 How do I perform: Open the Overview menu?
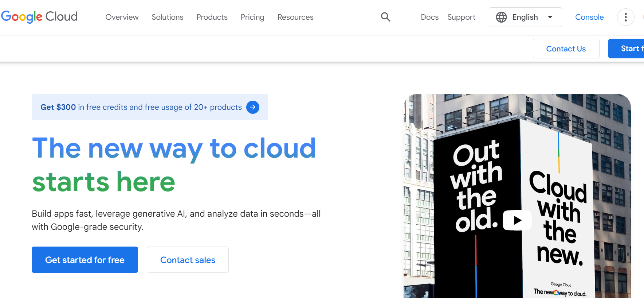click(122, 17)
